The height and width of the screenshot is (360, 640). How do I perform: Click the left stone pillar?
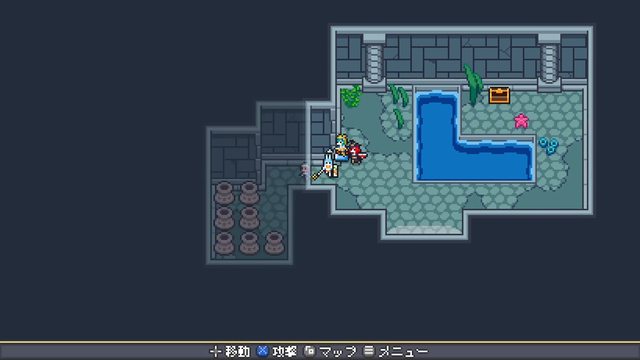[x=374, y=63]
